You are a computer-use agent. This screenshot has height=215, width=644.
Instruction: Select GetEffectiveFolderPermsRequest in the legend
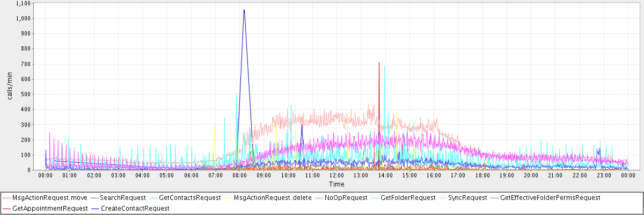point(550,198)
